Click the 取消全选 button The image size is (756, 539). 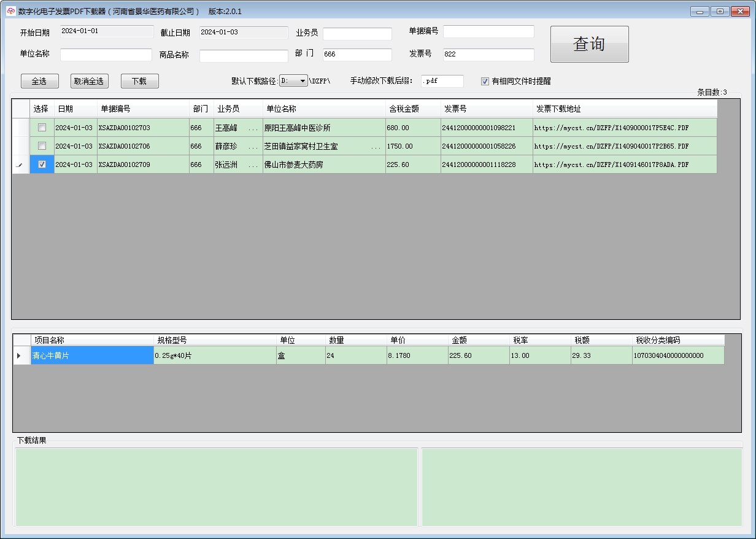89,80
